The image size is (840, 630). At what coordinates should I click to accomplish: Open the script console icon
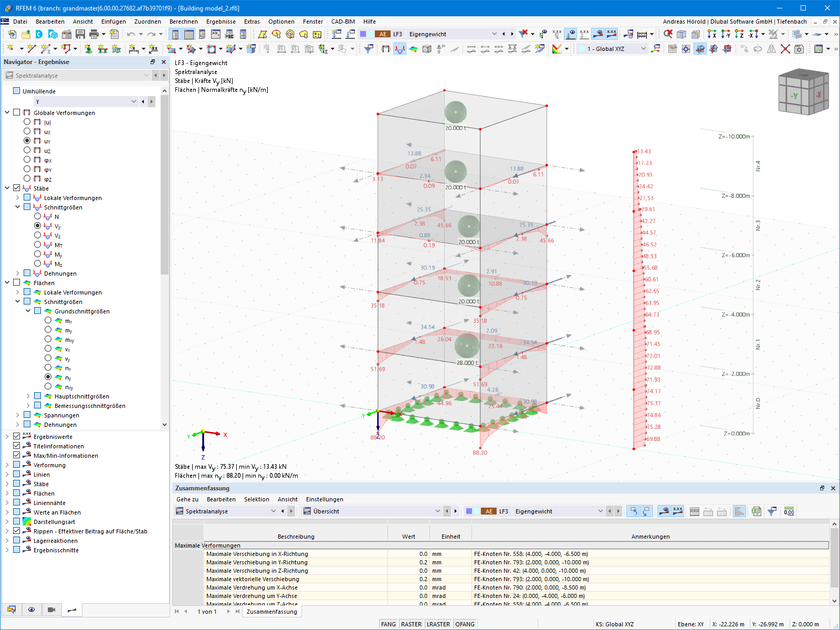[x=216, y=34]
